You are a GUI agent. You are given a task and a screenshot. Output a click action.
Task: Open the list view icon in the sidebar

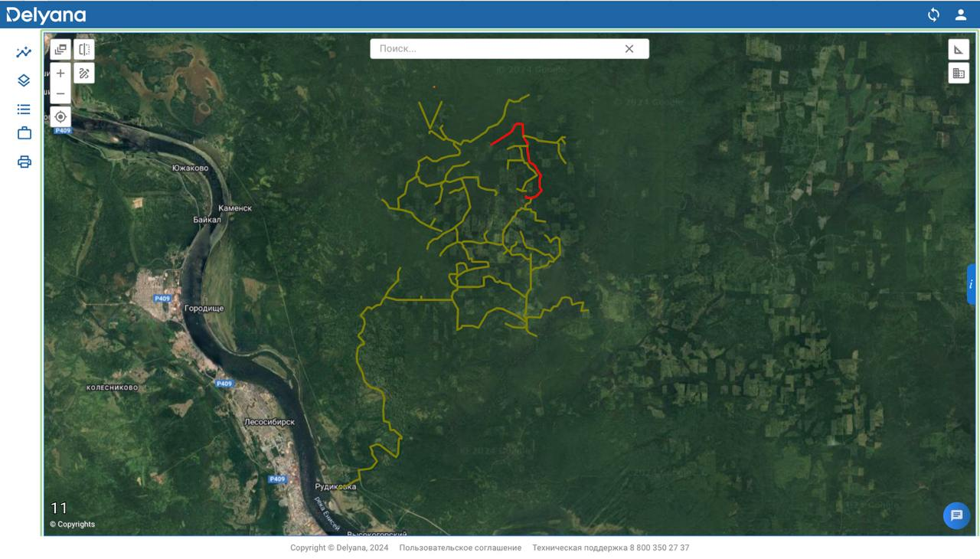pos(24,109)
